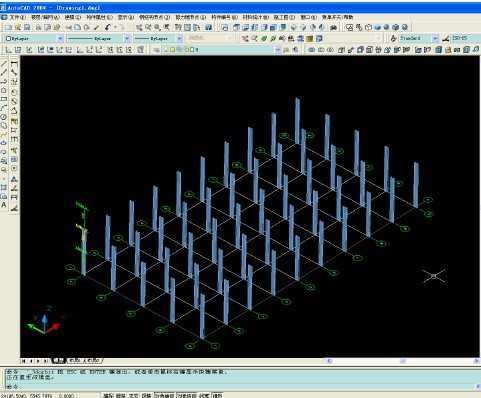Click the Paste icon

click(87, 28)
